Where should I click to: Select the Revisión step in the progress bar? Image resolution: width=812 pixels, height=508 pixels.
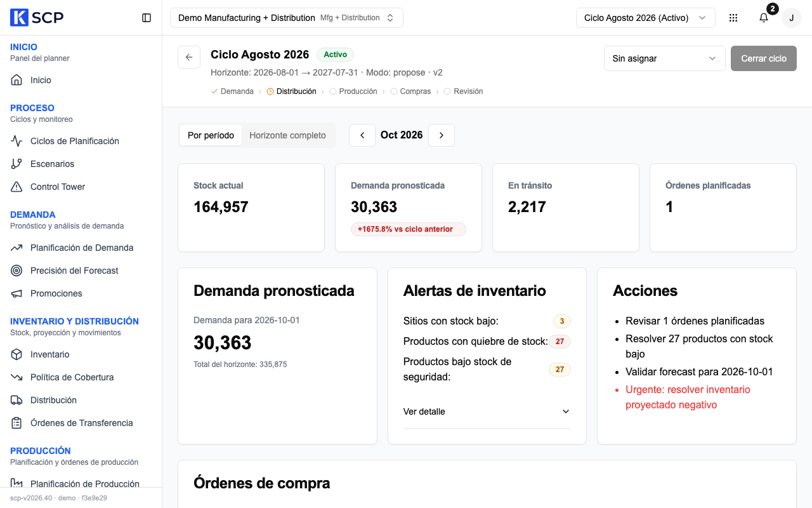[x=463, y=91]
